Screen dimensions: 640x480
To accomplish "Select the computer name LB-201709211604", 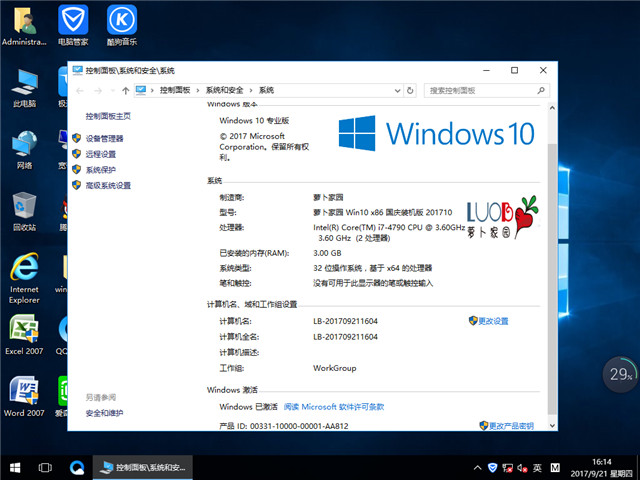I will [345, 321].
